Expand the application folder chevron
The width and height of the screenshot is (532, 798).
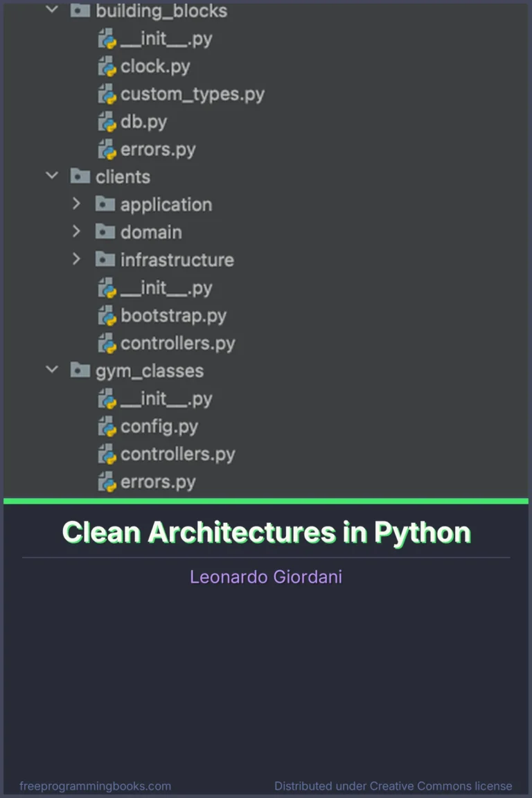pos(76,204)
